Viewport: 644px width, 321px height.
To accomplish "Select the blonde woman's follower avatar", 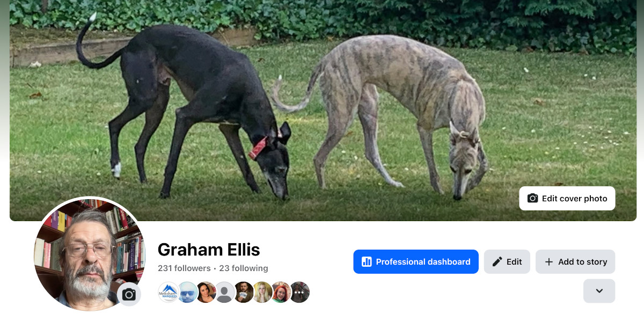I will 262,293.
